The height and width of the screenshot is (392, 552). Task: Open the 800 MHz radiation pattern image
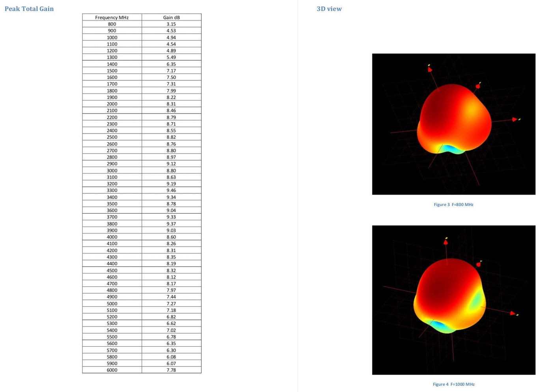[x=454, y=124]
